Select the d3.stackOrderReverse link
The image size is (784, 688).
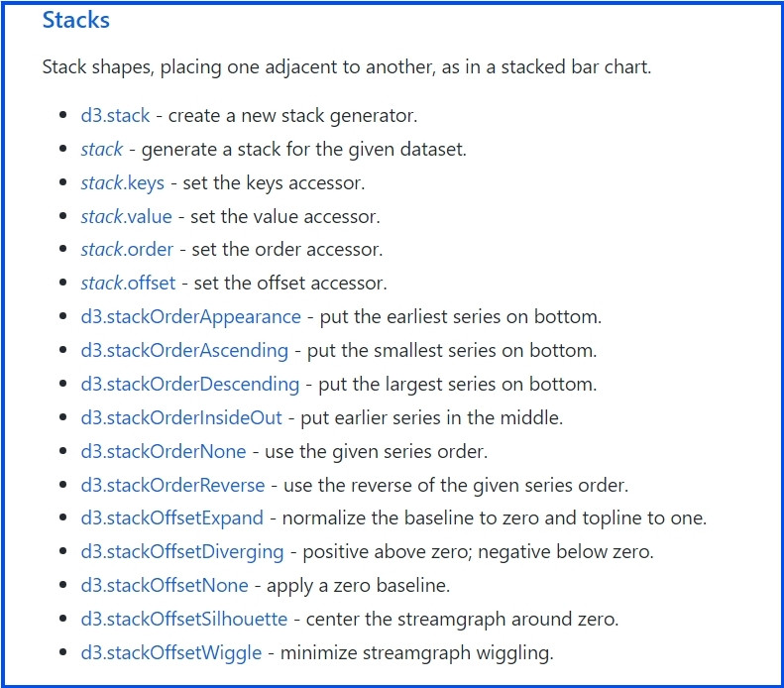[x=173, y=485]
